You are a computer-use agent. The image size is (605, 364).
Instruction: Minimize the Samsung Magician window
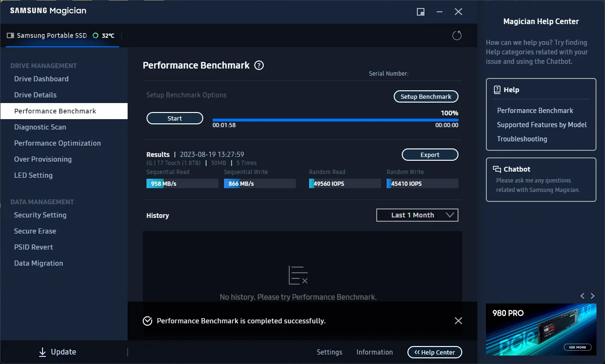(440, 12)
